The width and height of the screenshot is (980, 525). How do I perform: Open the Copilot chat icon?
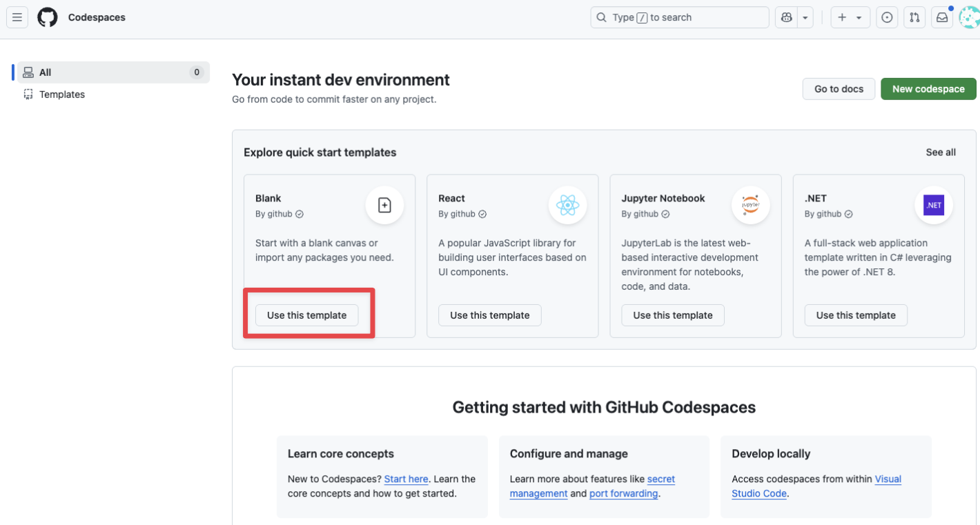click(x=786, y=17)
